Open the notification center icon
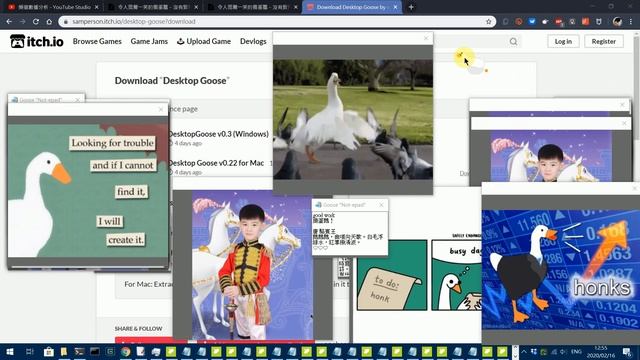640x360 pixels. point(627,352)
